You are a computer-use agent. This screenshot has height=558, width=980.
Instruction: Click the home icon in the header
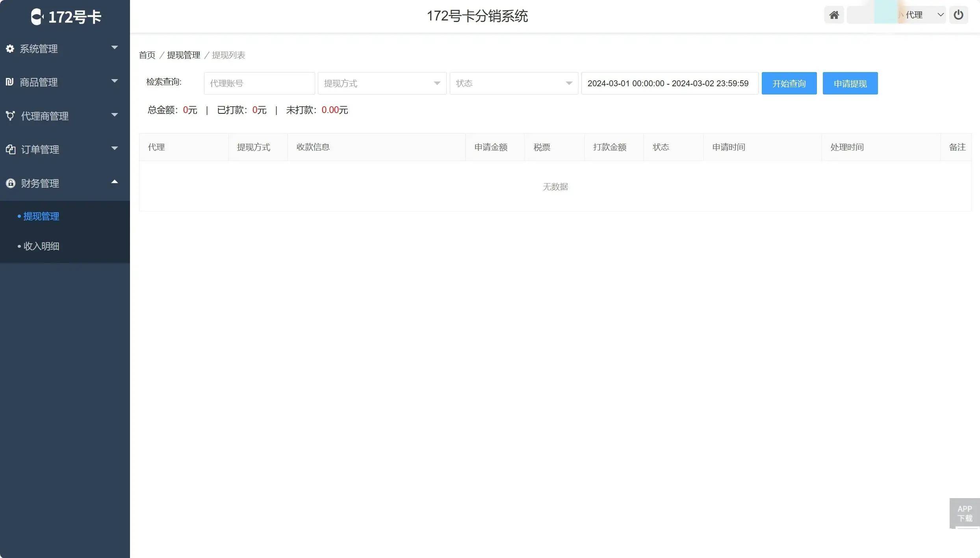pos(834,15)
